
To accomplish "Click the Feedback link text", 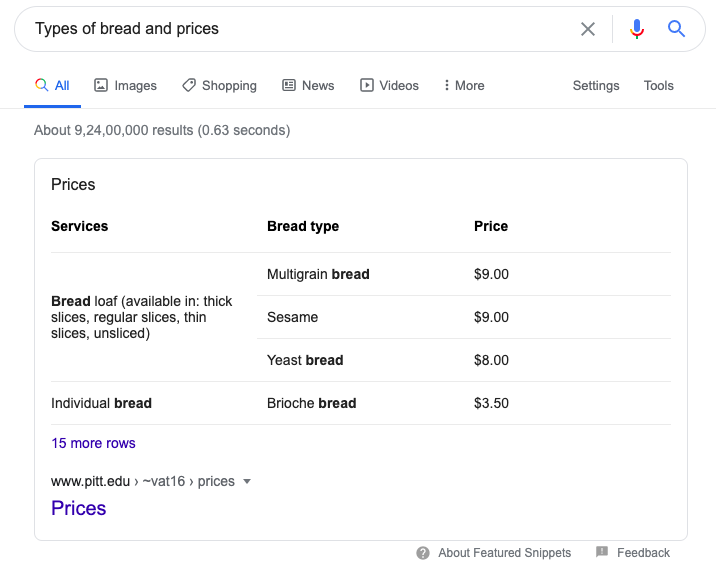I will click(x=643, y=553).
